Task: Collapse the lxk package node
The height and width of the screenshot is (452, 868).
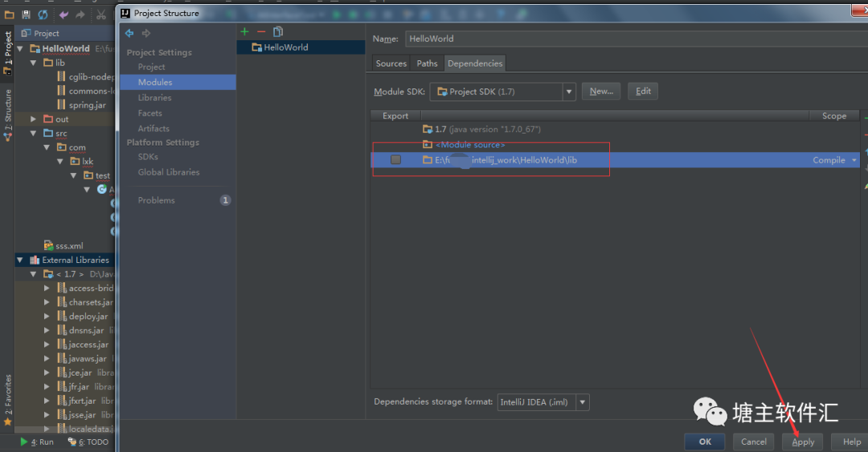Action: 60,162
